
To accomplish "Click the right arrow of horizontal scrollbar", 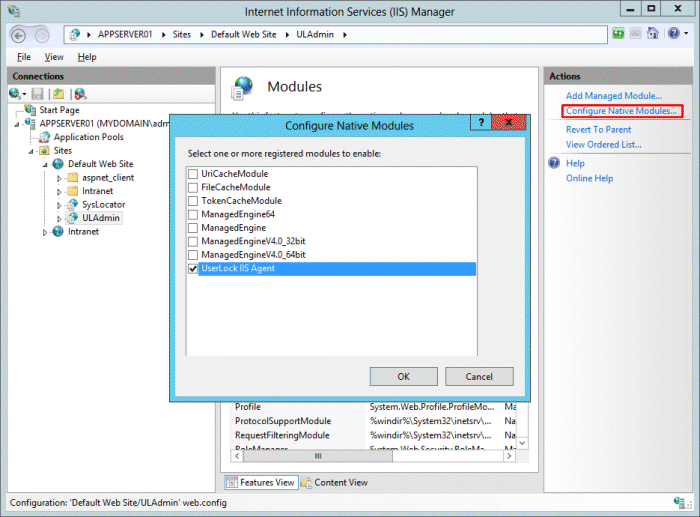I will coord(509,456).
